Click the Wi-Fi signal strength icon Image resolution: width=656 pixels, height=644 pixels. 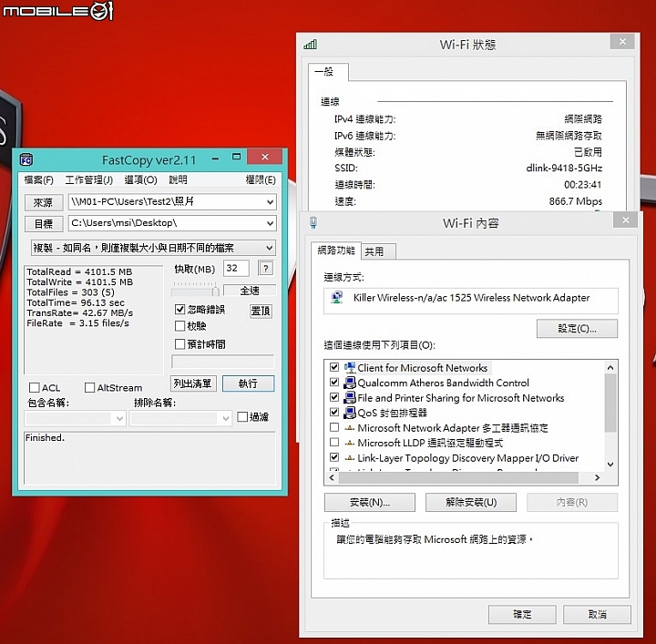click(x=311, y=44)
